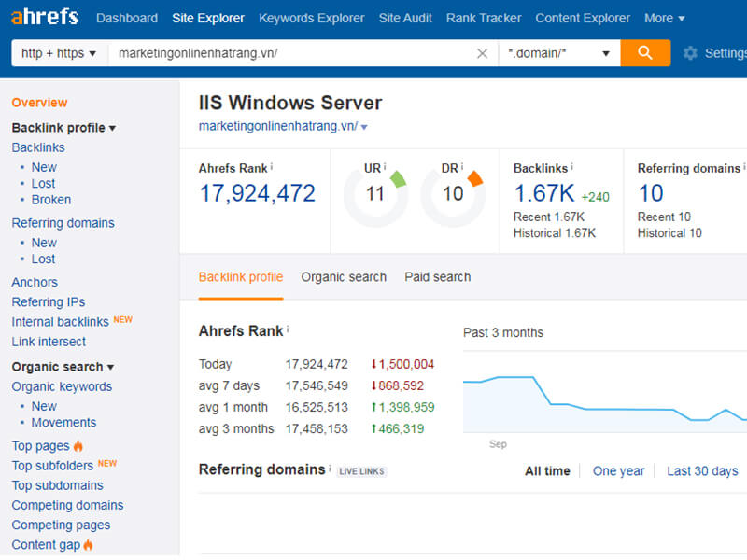The image size is (747, 560).
Task: Open the Backlinks sidebar link
Action: (38, 147)
